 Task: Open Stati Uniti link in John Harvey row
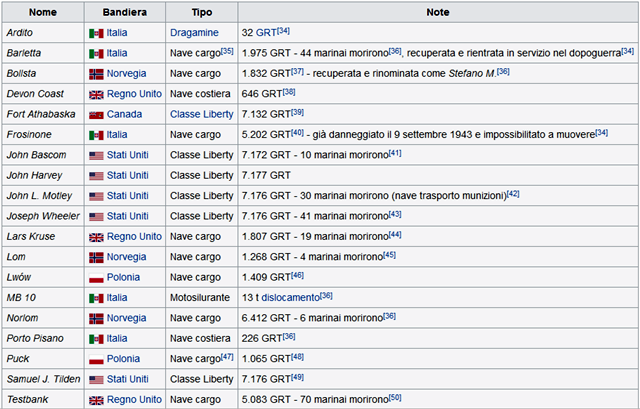(x=128, y=176)
